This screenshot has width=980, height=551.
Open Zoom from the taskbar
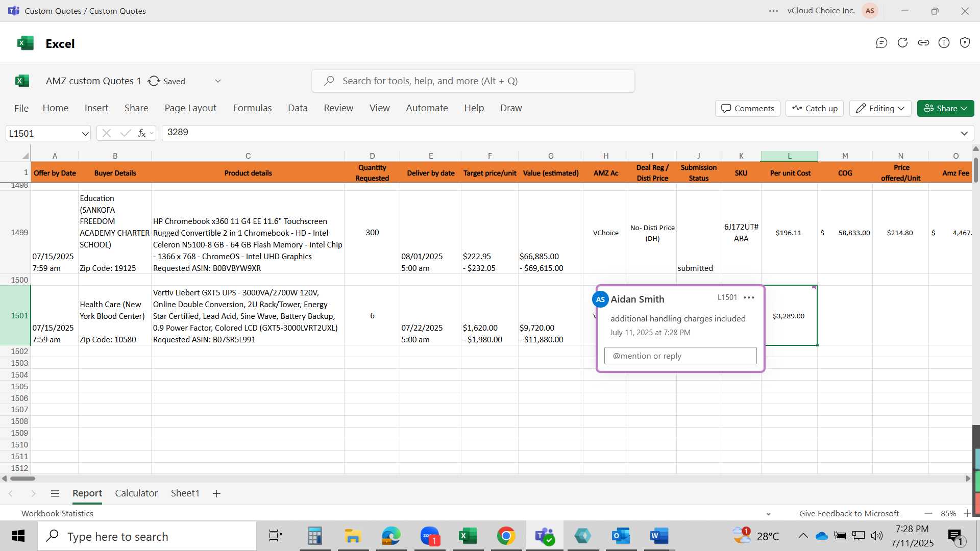click(x=430, y=536)
